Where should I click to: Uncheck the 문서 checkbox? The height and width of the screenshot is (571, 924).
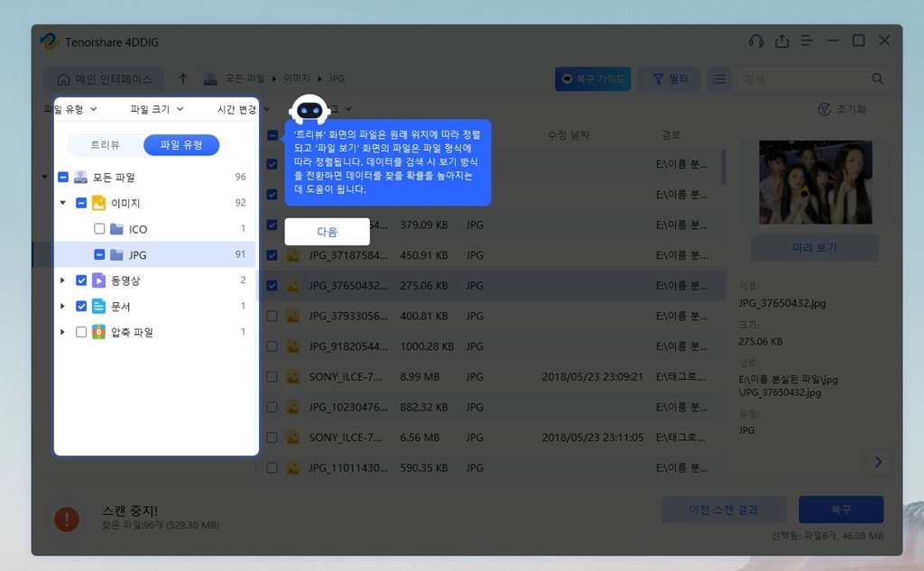pos(81,307)
